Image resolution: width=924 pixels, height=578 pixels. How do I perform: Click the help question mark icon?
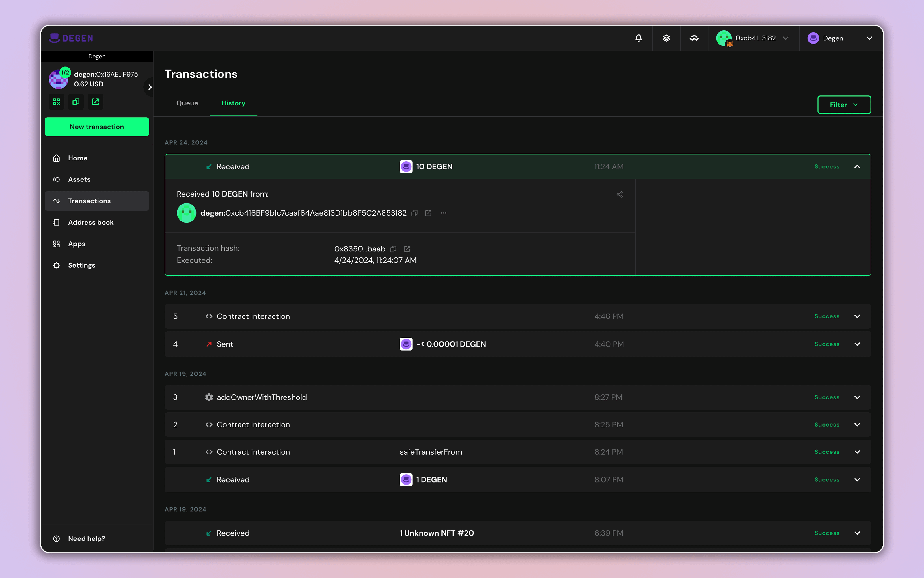[57, 538]
